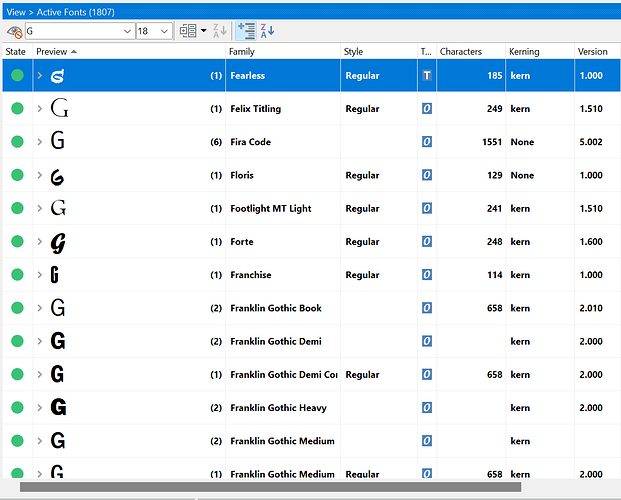Expand the Fira Code family row
This screenshot has height=500, width=621.
coord(40,142)
